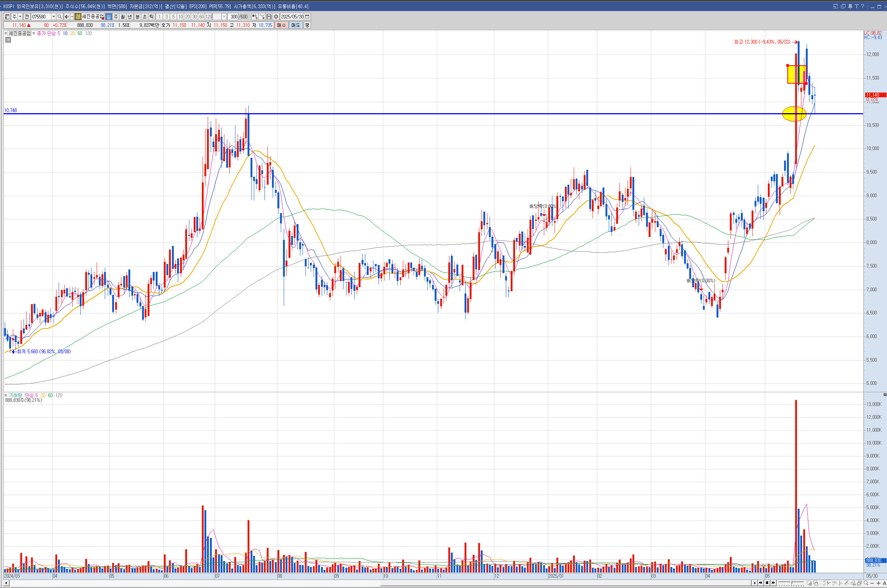The image size is (887, 588).
Task: Open the speaker icon dropdown arrow
Action: 72,17
